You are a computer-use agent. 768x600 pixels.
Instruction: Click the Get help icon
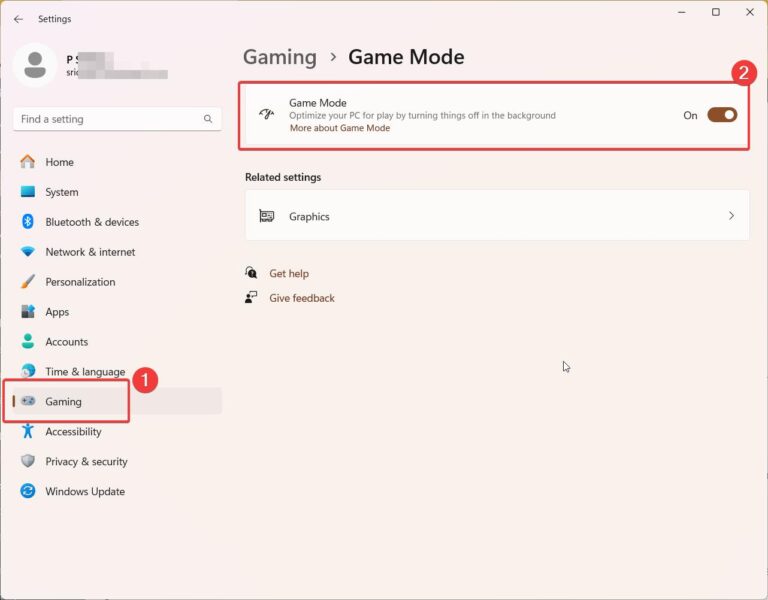[x=251, y=272]
